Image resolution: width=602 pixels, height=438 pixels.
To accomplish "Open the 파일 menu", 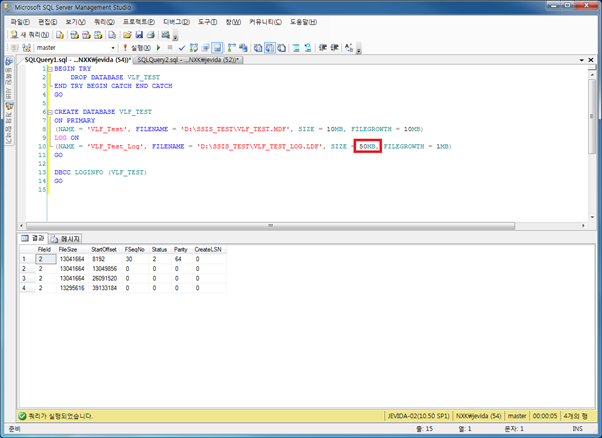I will pyautogui.click(x=20, y=22).
